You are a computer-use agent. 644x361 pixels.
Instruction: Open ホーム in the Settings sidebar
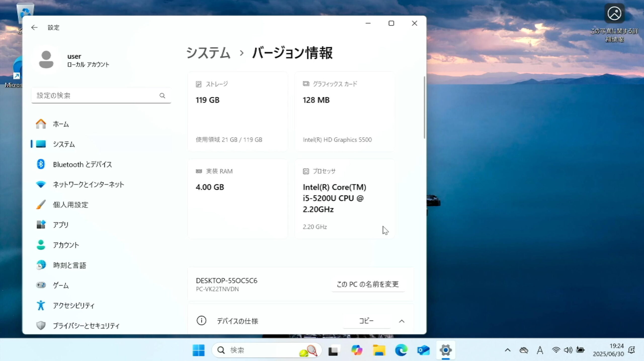[61, 124]
